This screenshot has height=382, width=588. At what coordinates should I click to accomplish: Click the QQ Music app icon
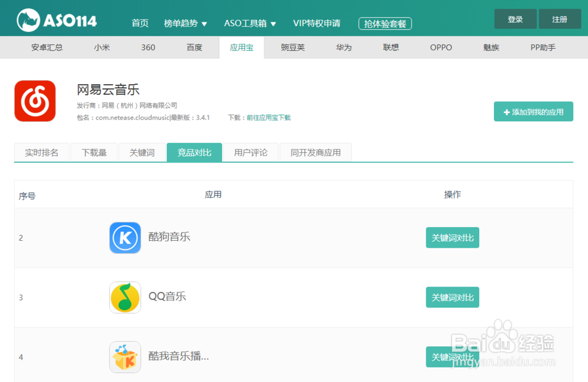(x=125, y=297)
